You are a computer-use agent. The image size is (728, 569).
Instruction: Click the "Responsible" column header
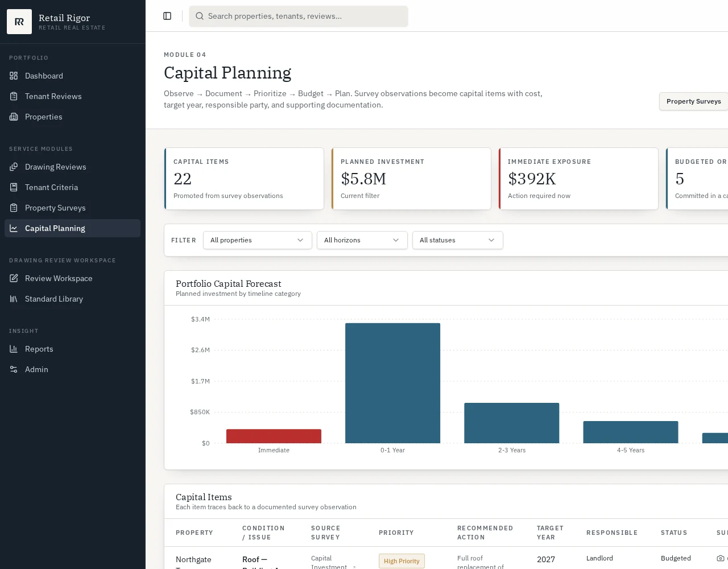click(x=612, y=533)
